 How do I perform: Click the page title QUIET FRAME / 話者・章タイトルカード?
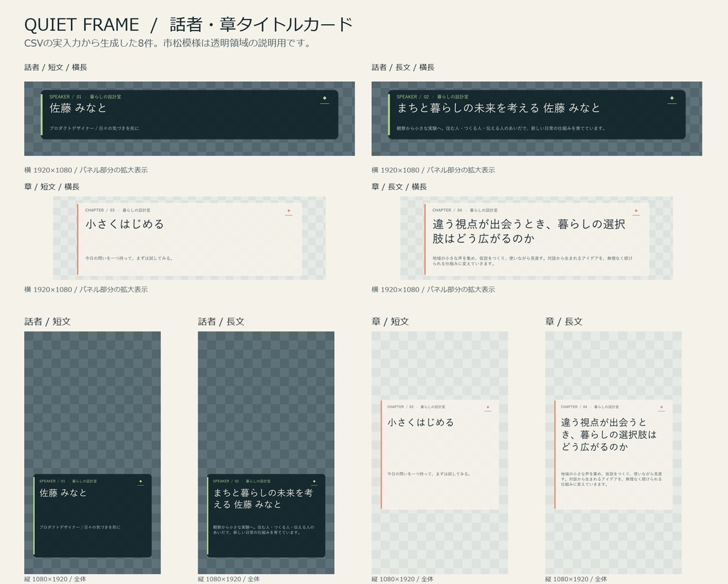188,25
